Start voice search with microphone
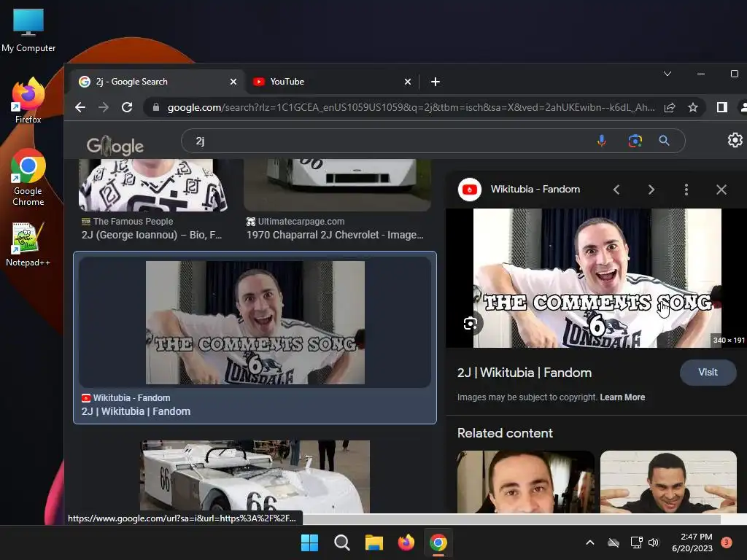 click(602, 141)
